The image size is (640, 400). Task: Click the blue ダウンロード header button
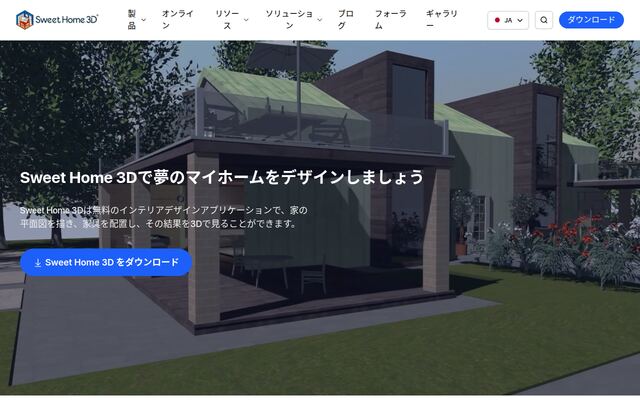pyautogui.click(x=591, y=20)
